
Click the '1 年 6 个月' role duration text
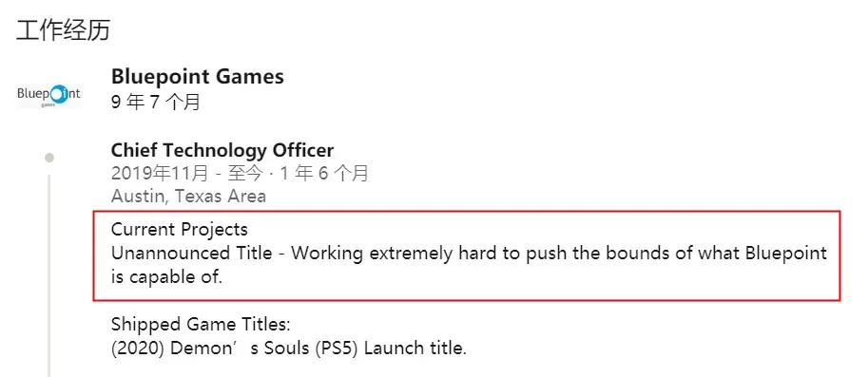[x=324, y=174]
